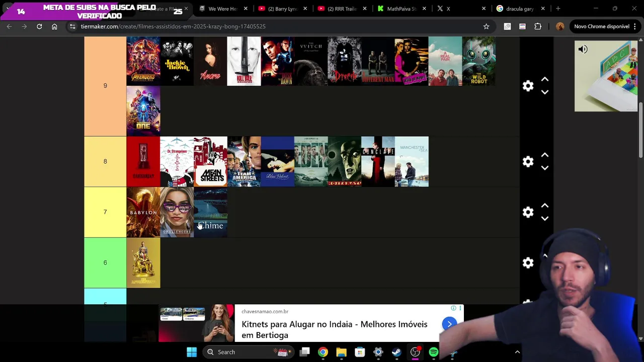Click the blue arrow button on the ad
The image size is (644, 362).
tap(449, 324)
